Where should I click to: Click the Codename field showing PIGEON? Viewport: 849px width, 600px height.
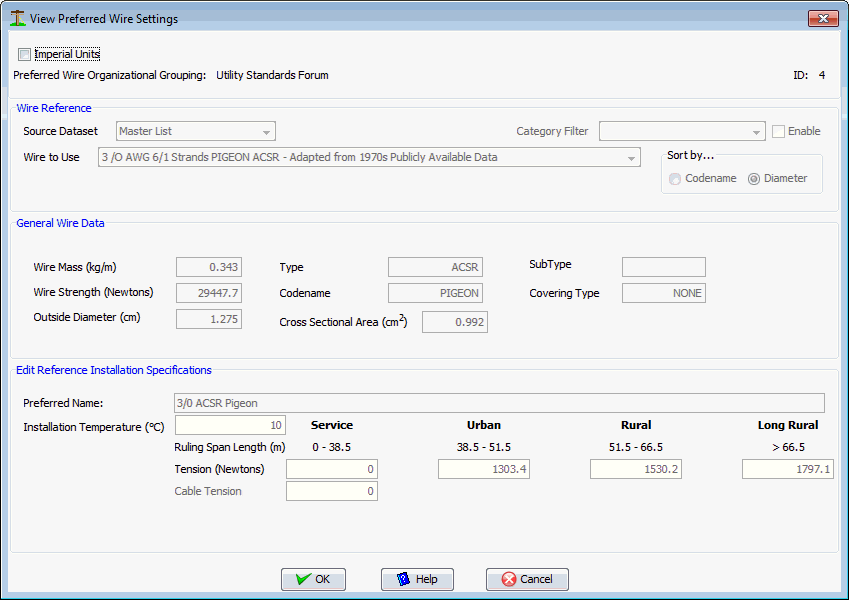point(435,293)
